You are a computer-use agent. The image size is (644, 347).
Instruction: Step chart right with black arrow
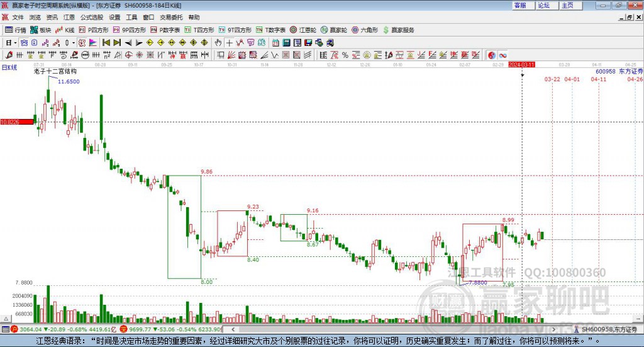coord(139,43)
